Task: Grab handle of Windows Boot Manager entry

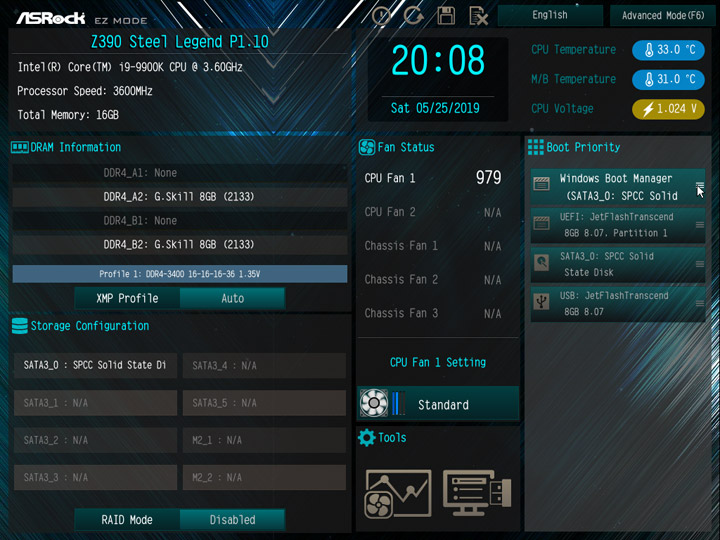Action: [x=699, y=185]
